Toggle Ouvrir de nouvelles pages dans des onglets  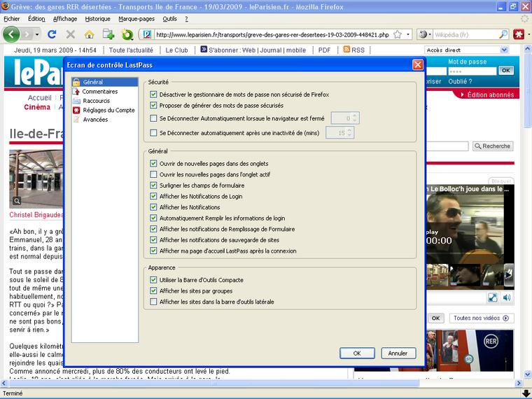[x=153, y=164]
